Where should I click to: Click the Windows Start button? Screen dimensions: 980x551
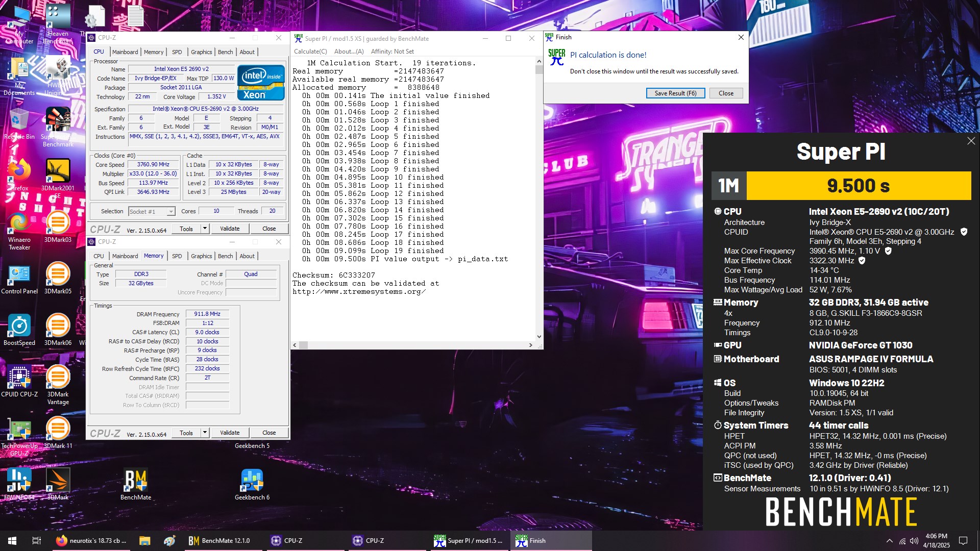(x=12, y=541)
